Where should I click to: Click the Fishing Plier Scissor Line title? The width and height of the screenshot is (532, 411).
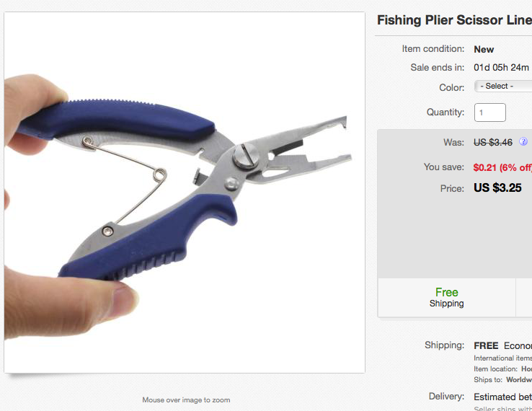[x=454, y=20]
